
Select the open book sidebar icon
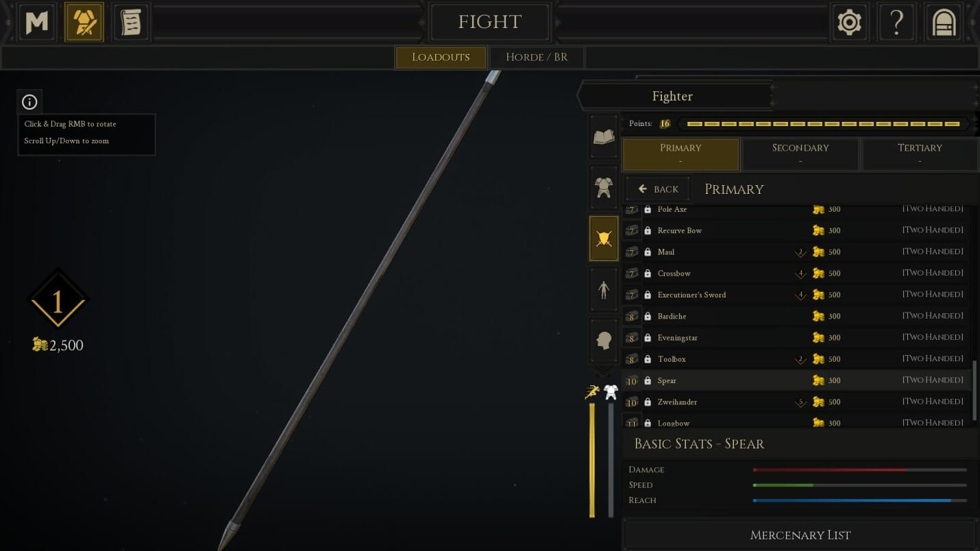click(604, 137)
